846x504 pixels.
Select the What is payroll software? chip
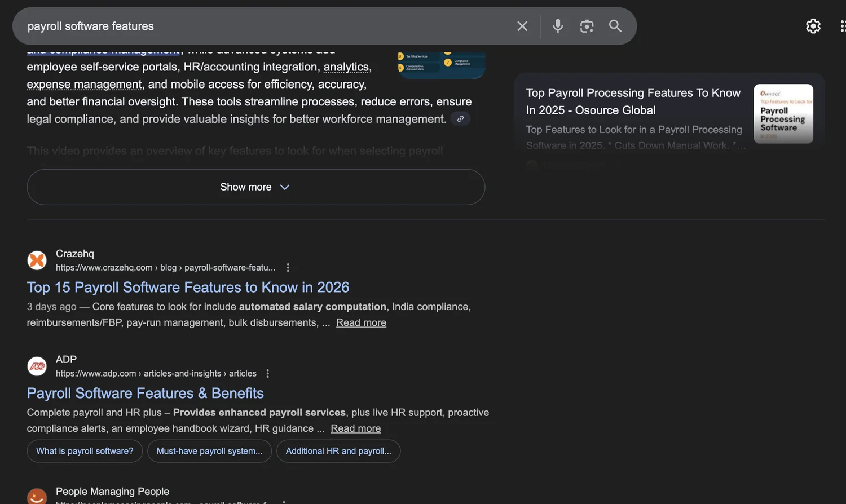pyautogui.click(x=85, y=451)
